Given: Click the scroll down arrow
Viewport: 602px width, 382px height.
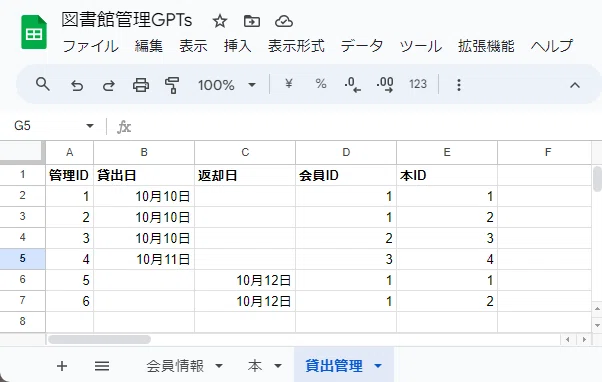Looking at the screenshot, I should pos(597,326).
